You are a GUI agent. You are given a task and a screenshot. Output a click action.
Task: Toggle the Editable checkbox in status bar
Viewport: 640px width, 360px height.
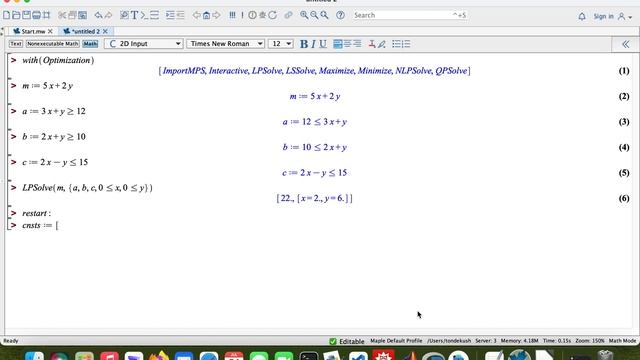333,341
